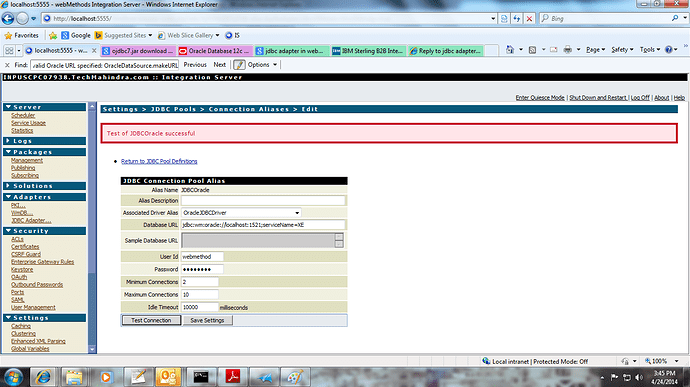This screenshot has height=387, width=690.
Task: Open Adobe Reader from the taskbar
Action: (x=232, y=377)
